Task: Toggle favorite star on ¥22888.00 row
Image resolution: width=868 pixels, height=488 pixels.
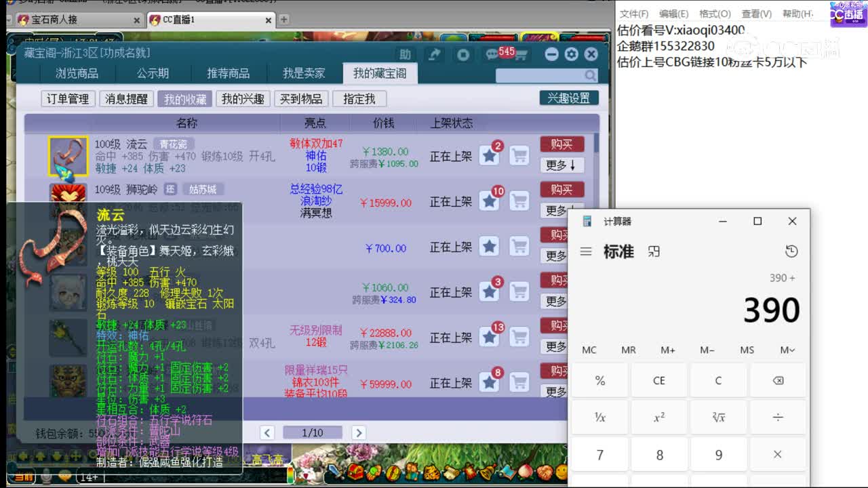Action: [x=489, y=338]
